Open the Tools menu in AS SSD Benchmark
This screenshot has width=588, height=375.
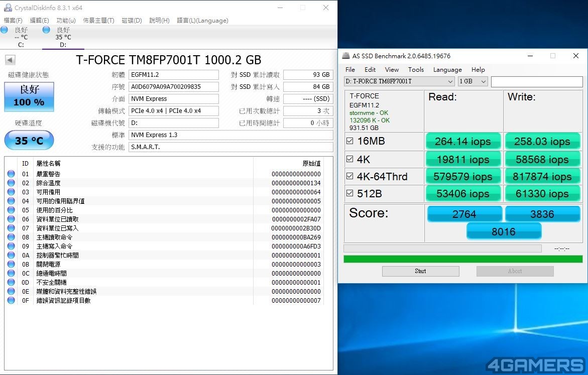tap(416, 69)
